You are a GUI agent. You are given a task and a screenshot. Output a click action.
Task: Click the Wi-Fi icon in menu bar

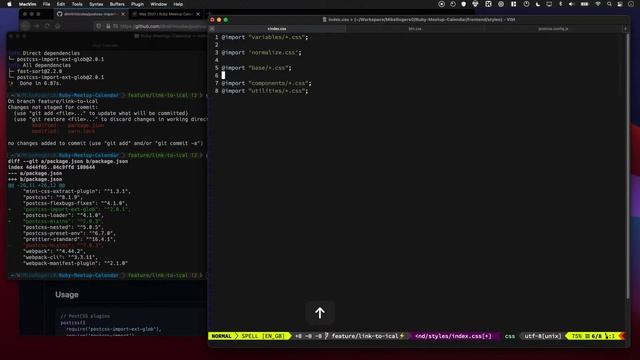click(x=598, y=4)
